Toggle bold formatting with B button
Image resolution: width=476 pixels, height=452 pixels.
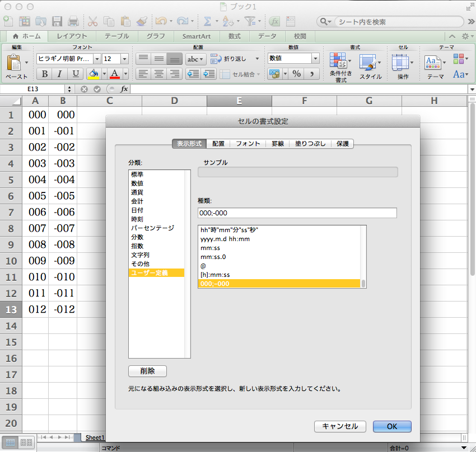44,74
